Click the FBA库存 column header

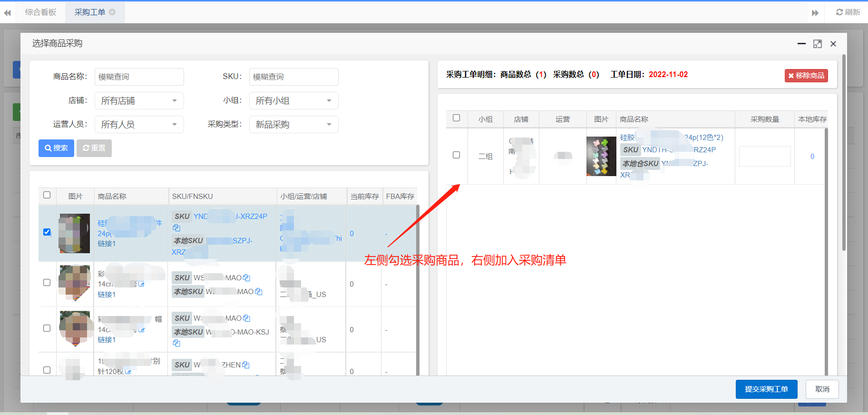[x=400, y=197]
